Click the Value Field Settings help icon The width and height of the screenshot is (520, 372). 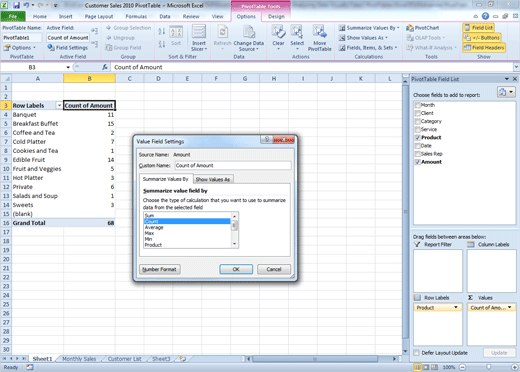(267, 139)
